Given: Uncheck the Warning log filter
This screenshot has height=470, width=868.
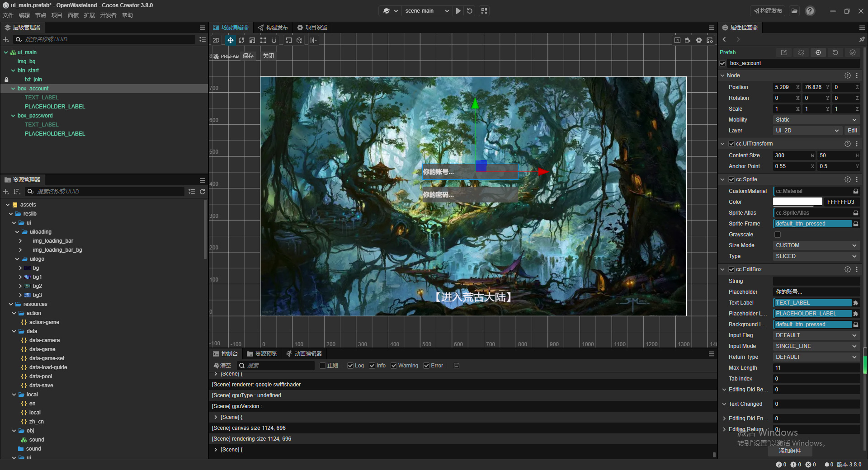Looking at the screenshot, I should [x=394, y=366].
